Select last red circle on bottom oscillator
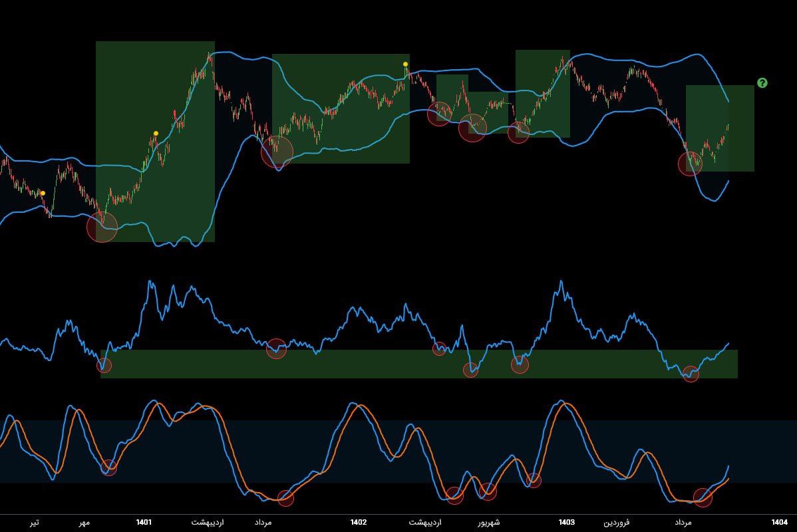 (x=703, y=497)
